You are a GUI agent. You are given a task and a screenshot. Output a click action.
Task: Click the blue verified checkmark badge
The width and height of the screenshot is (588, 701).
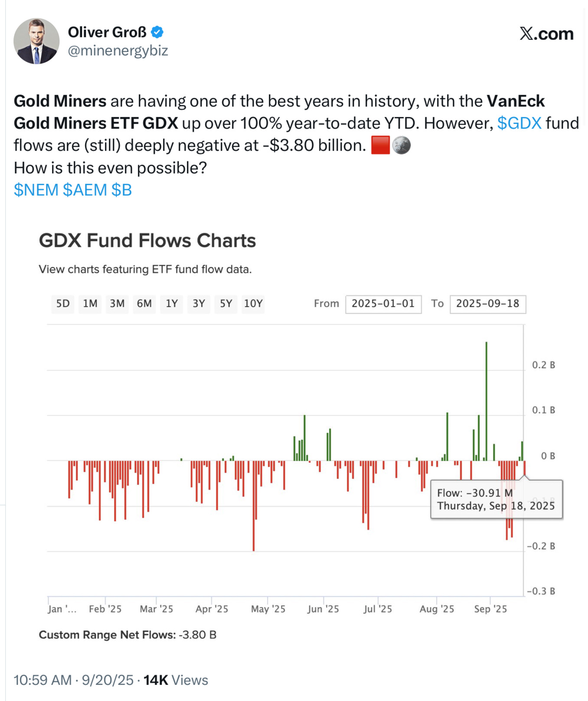coord(157,32)
